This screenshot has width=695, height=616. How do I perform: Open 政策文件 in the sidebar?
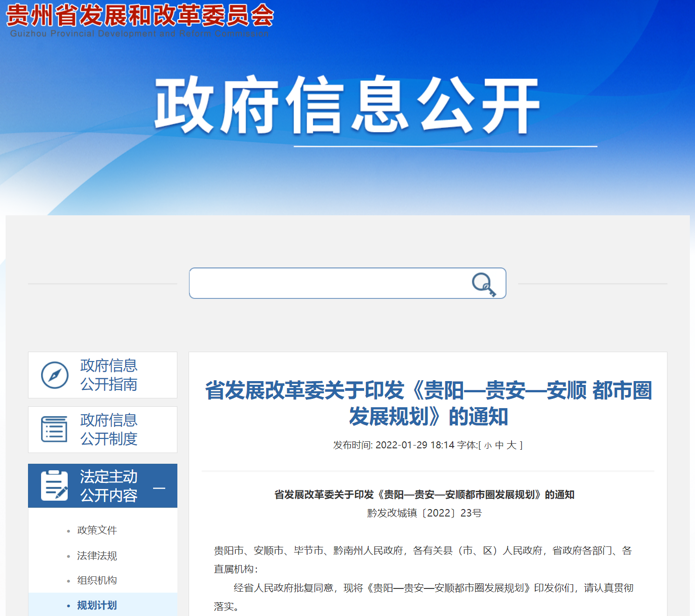coord(97,531)
